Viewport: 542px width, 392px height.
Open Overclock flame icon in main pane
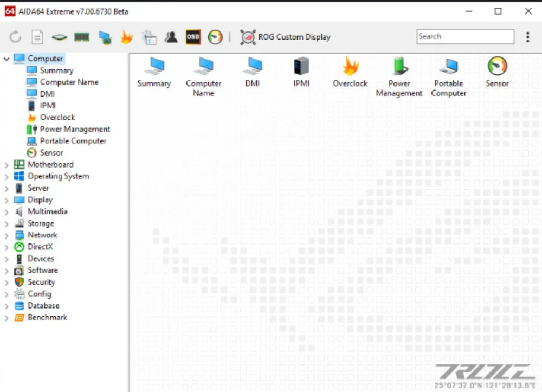pos(351,73)
